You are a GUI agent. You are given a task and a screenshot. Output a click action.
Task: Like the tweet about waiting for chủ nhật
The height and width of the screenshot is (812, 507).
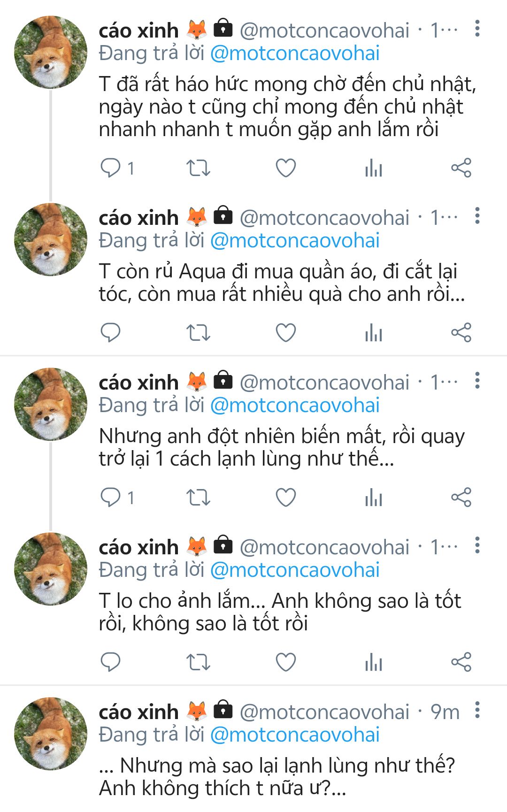coord(285,168)
